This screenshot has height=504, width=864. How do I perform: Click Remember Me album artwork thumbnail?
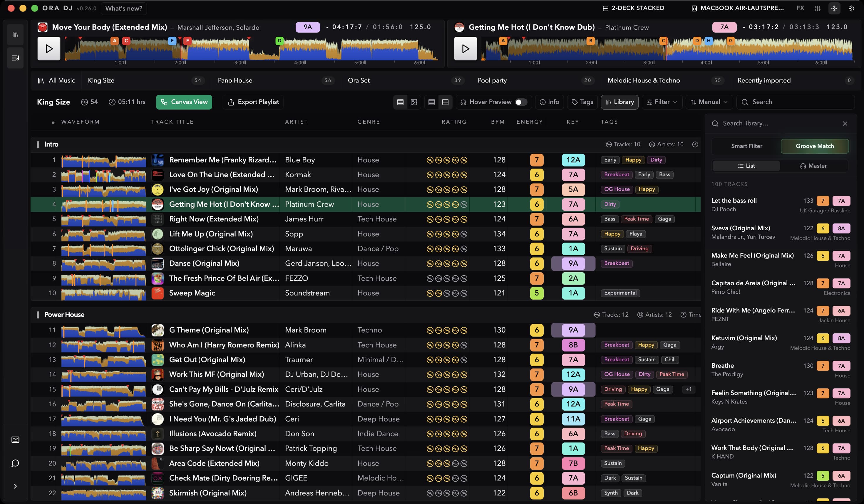pyautogui.click(x=158, y=160)
